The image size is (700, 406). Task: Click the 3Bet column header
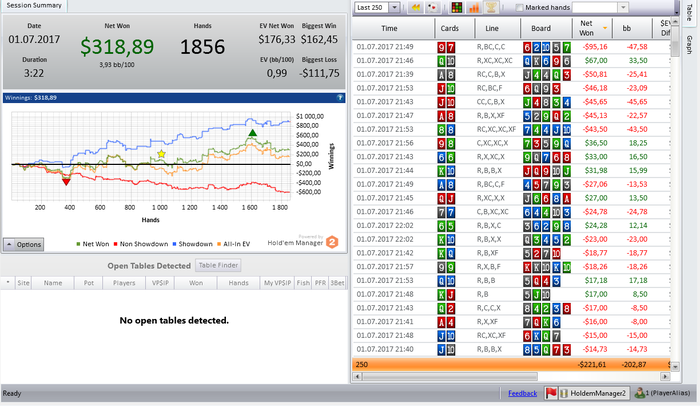[x=337, y=283]
